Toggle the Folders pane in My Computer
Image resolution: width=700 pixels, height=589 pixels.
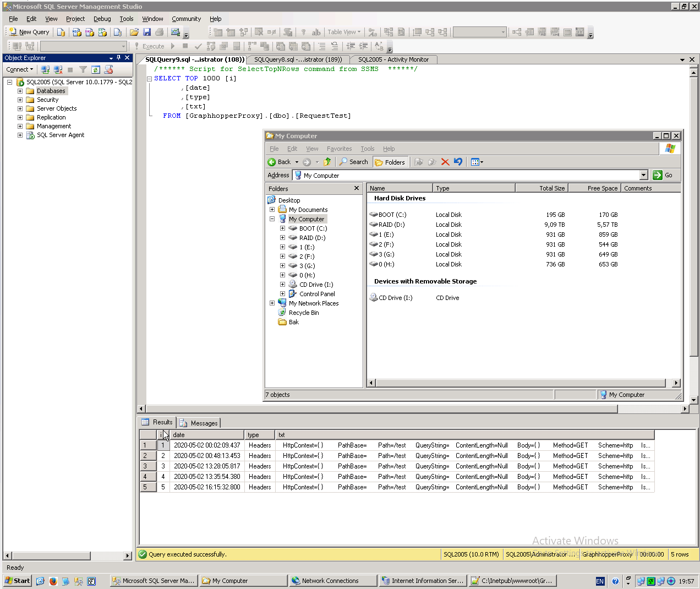(391, 161)
